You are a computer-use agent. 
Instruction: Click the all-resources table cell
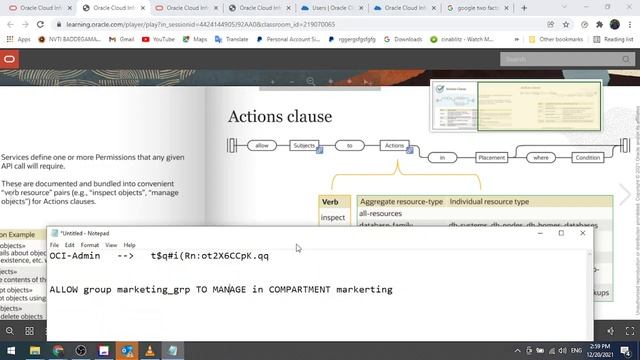tap(380, 213)
